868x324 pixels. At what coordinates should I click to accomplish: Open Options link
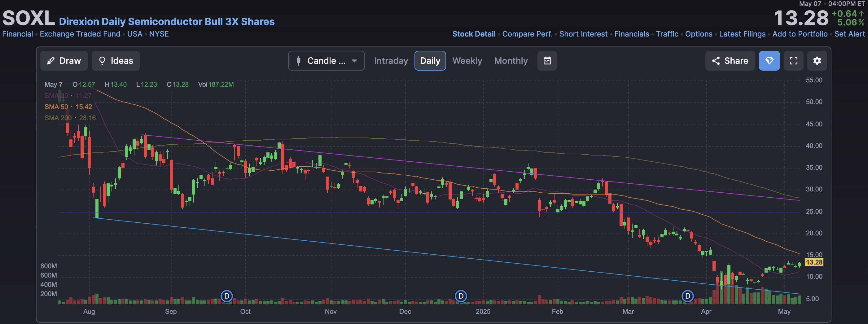coord(699,34)
